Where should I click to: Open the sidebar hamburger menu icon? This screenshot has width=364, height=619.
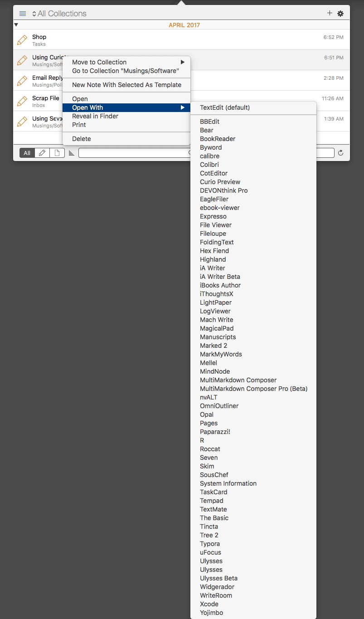pos(23,14)
